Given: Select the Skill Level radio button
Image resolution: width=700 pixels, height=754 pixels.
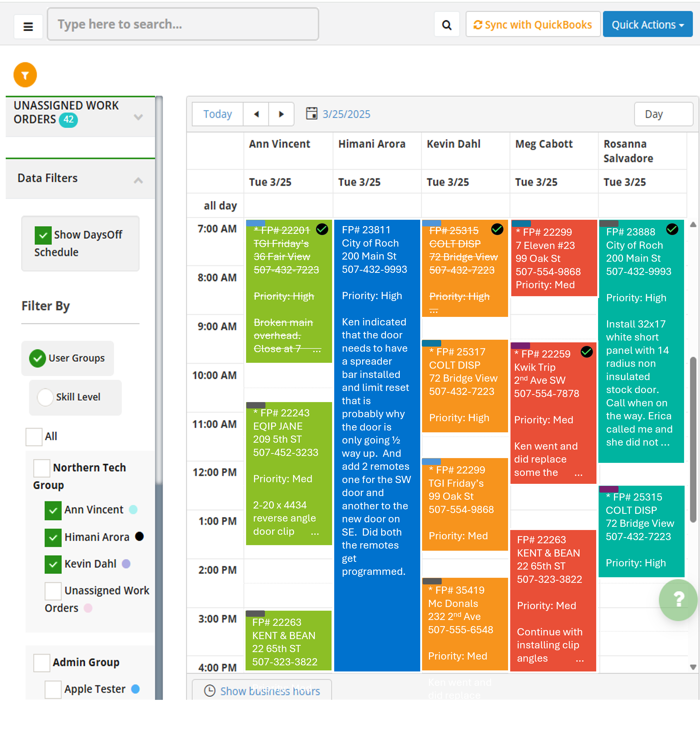Looking at the screenshot, I should pos(45,397).
